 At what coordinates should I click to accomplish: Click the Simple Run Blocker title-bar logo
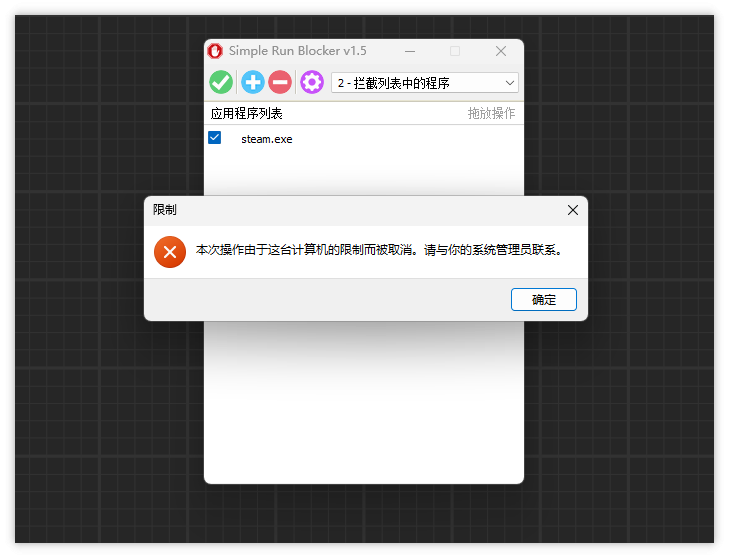pyautogui.click(x=214, y=51)
